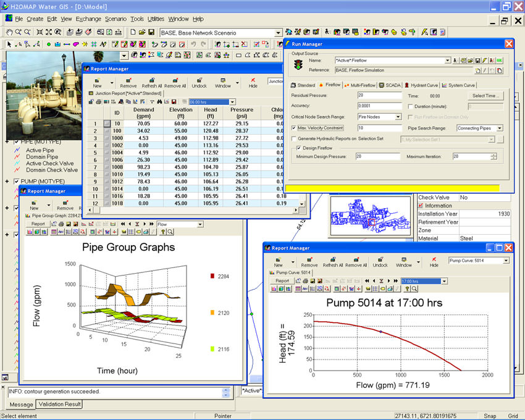Click the network overview map thumbnail
Viewport: 525px width, 420px height.
click(x=371, y=216)
